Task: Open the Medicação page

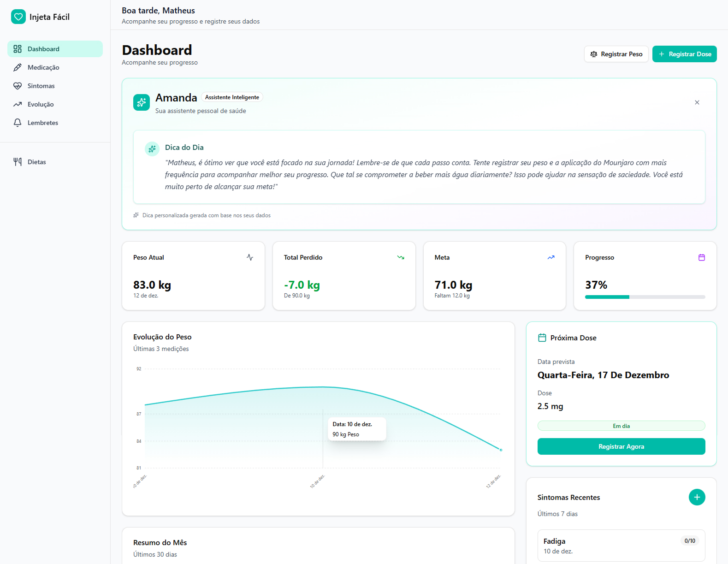Action: point(43,67)
